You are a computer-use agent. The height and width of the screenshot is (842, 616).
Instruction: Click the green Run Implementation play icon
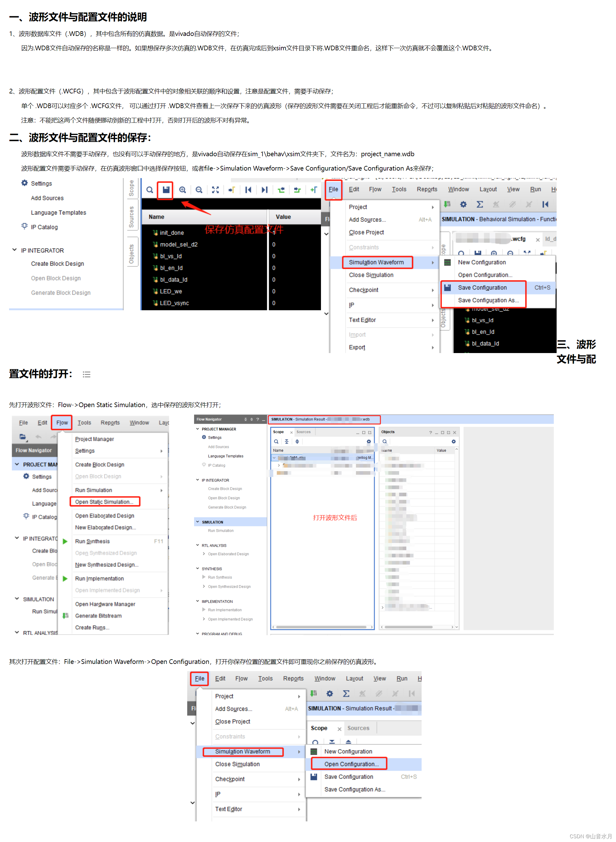point(65,579)
